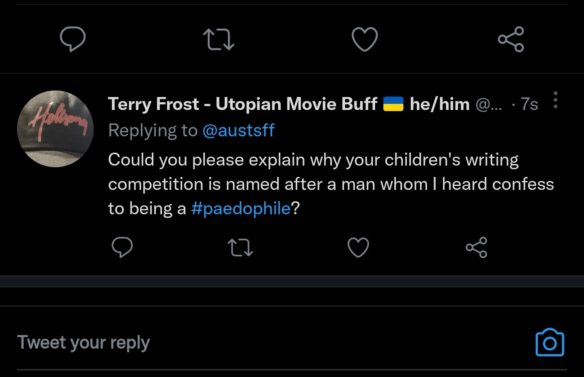Like the parent tweet with heart icon
This screenshot has width=584, height=377.
click(x=365, y=39)
